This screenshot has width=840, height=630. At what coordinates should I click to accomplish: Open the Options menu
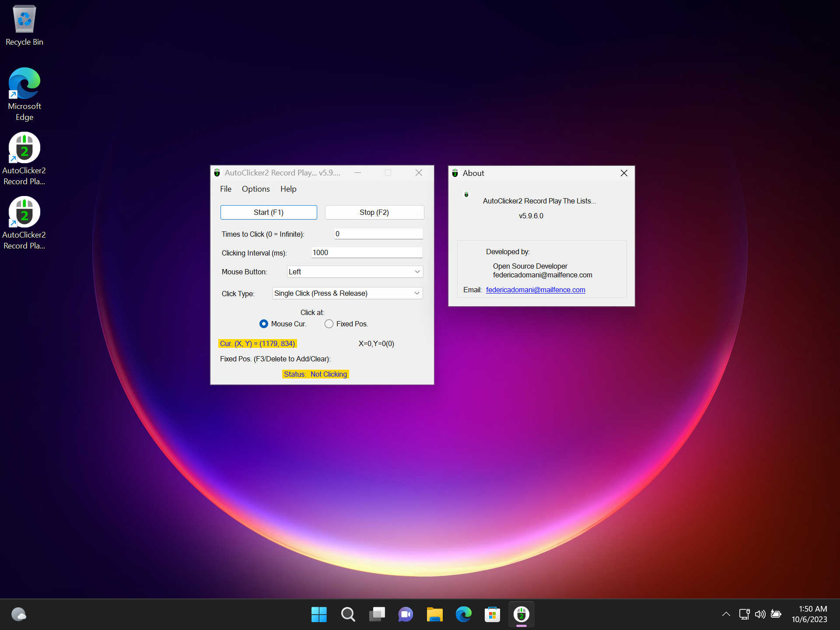[x=255, y=189]
